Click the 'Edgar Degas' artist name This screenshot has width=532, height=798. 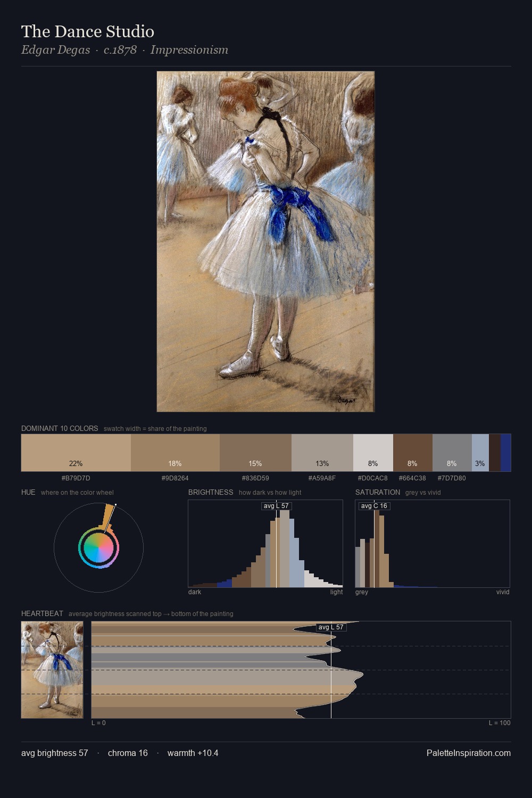56,50
